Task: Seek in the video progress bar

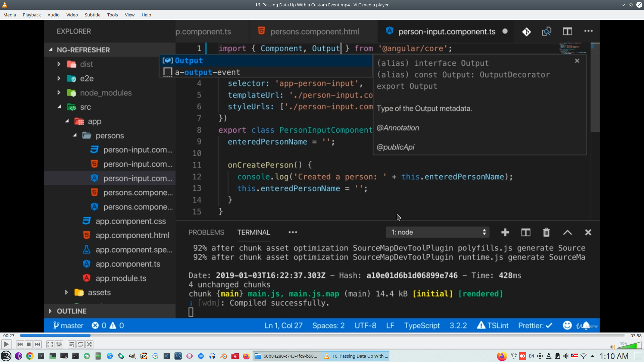Action: coord(322,336)
